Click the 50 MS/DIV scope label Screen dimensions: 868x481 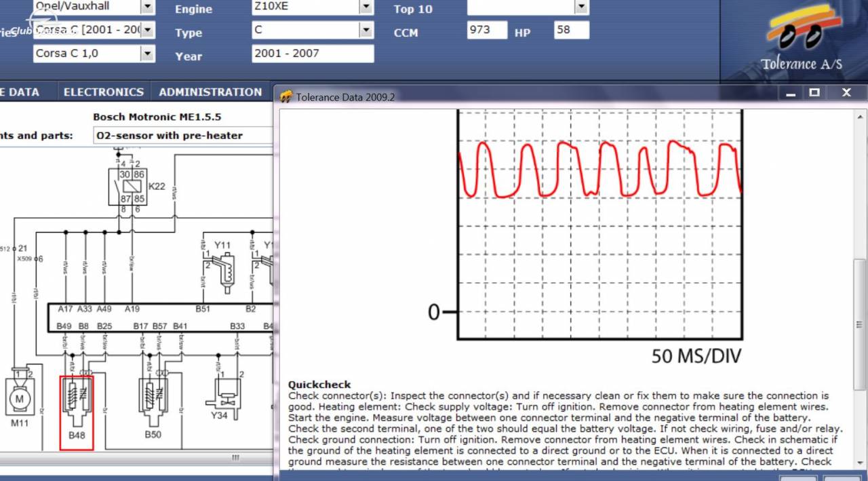pos(696,355)
